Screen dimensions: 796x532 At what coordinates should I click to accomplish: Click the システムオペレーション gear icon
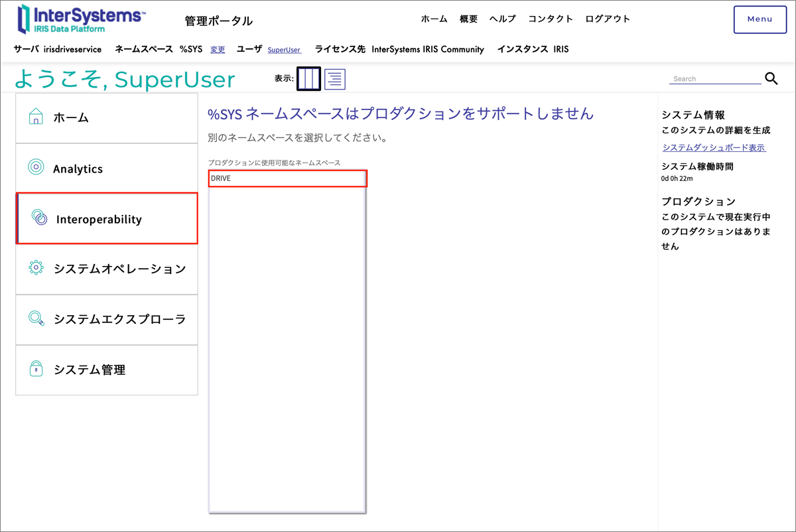coord(36,268)
